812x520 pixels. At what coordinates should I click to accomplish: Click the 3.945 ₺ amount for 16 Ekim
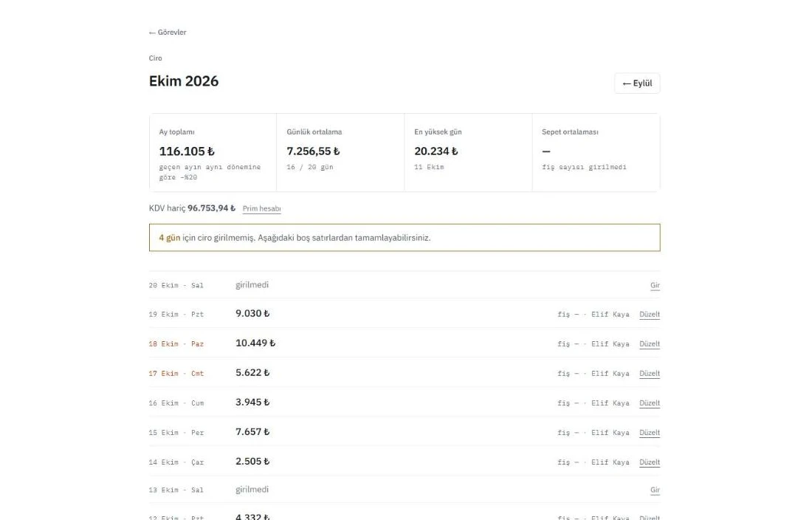click(252, 402)
